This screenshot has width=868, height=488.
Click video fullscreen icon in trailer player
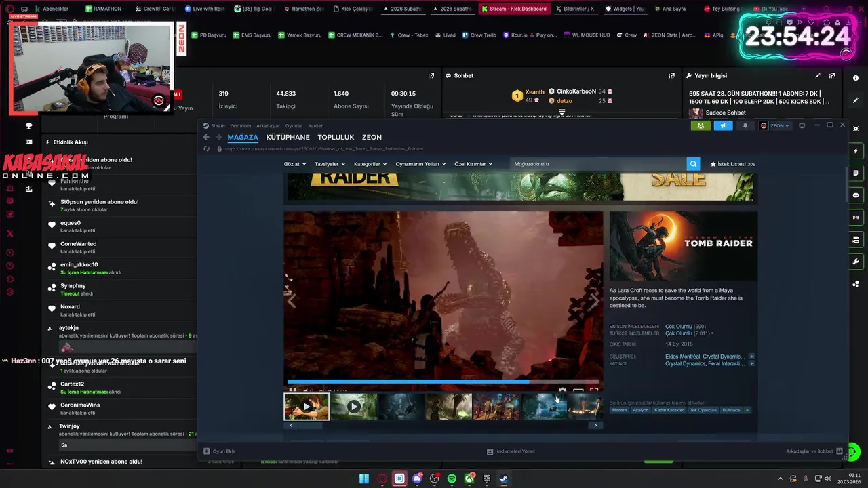pos(594,390)
